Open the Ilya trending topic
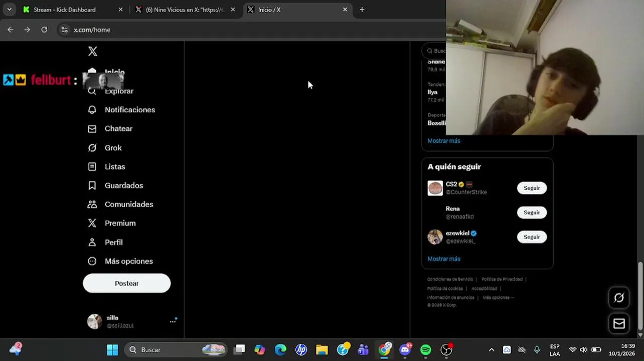644x361 pixels. pyautogui.click(x=432, y=92)
